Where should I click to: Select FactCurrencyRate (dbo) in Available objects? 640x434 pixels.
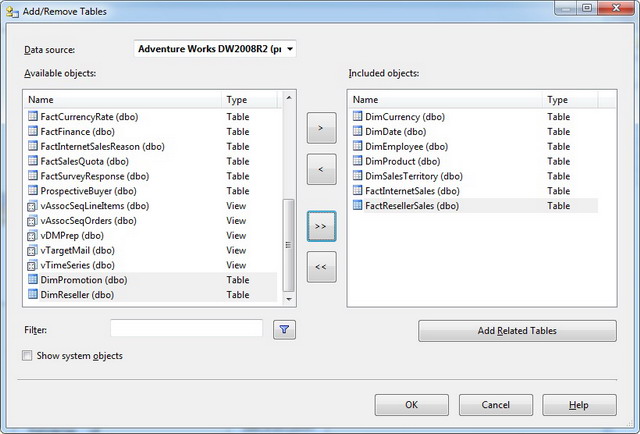pos(151,116)
